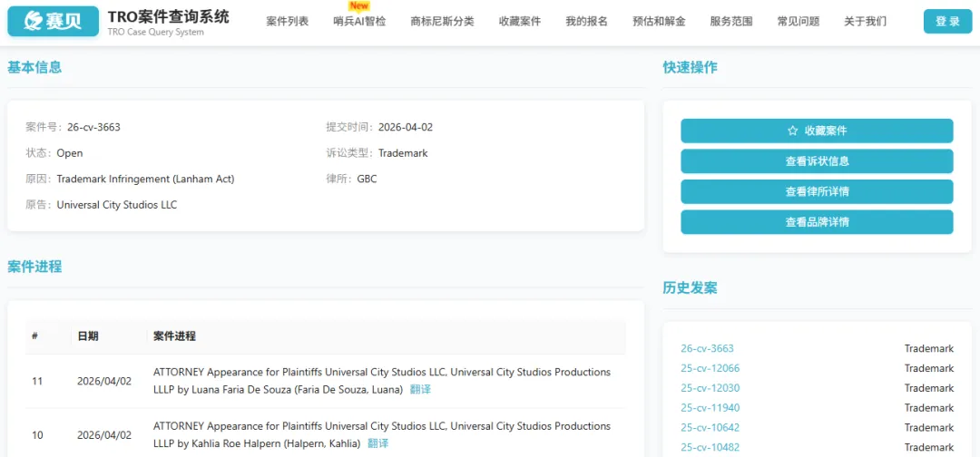The image size is (980, 457).
Task: Click 翻译 link for entry 10
Action: click(x=377, y=444)
